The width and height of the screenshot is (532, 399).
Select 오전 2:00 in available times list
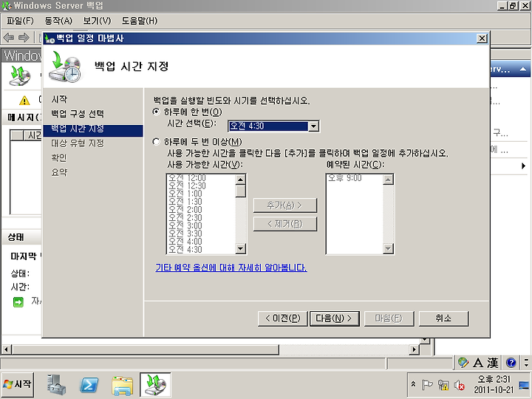[x=185, y=210]
